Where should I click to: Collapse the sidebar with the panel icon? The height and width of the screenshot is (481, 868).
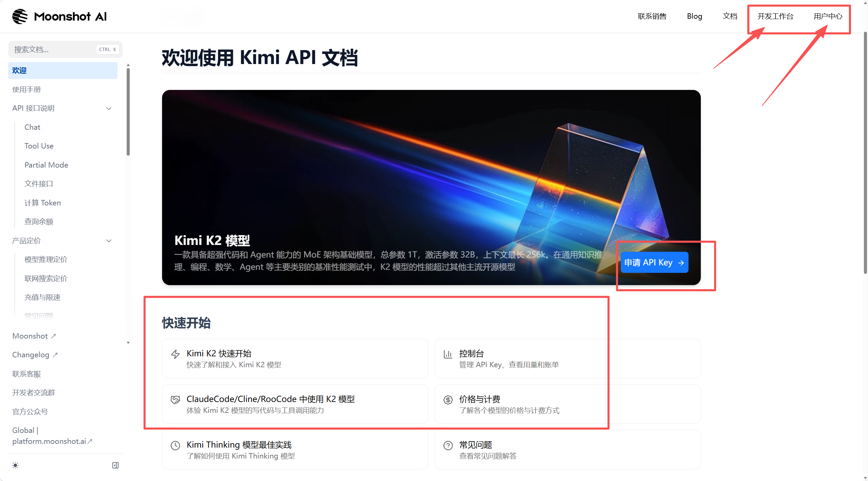[x=115, y=465]
